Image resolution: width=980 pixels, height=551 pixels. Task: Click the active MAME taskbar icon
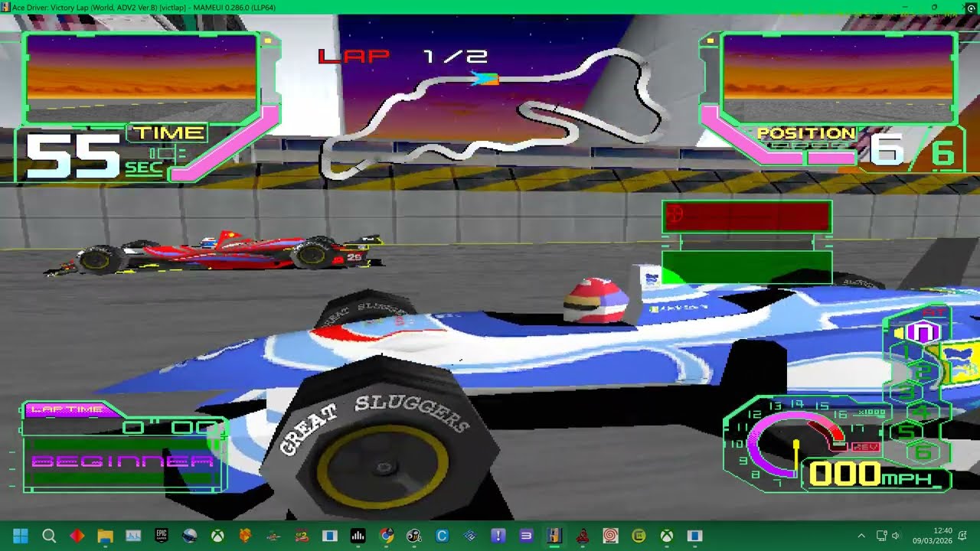tap(554, 536)
